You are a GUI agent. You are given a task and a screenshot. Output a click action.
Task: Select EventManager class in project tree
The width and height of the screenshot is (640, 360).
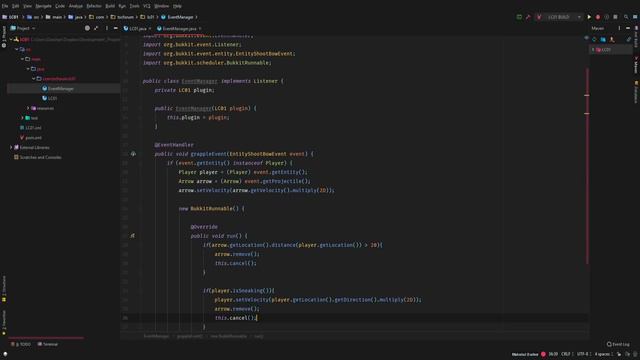pos(61,89)
